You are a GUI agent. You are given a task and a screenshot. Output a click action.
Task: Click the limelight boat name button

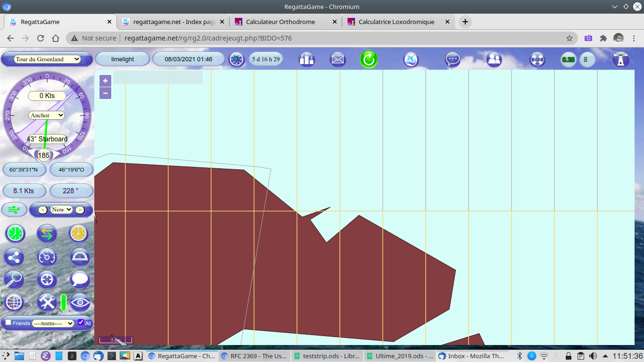[123, 59]
